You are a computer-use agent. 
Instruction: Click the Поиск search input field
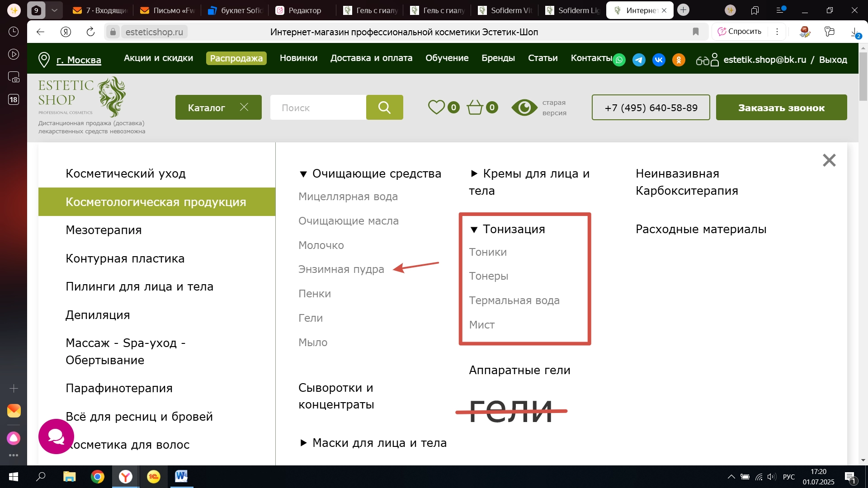[x=318, y=108]
